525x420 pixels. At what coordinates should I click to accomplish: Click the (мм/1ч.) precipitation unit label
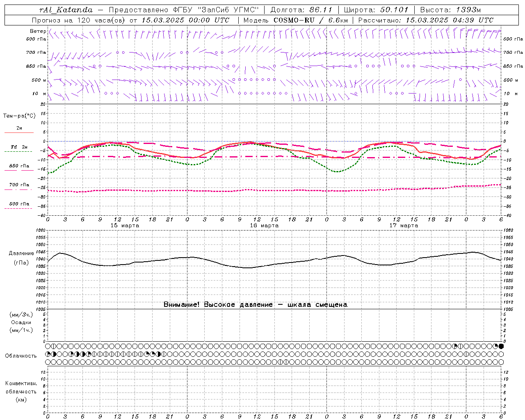click(21, 330)
